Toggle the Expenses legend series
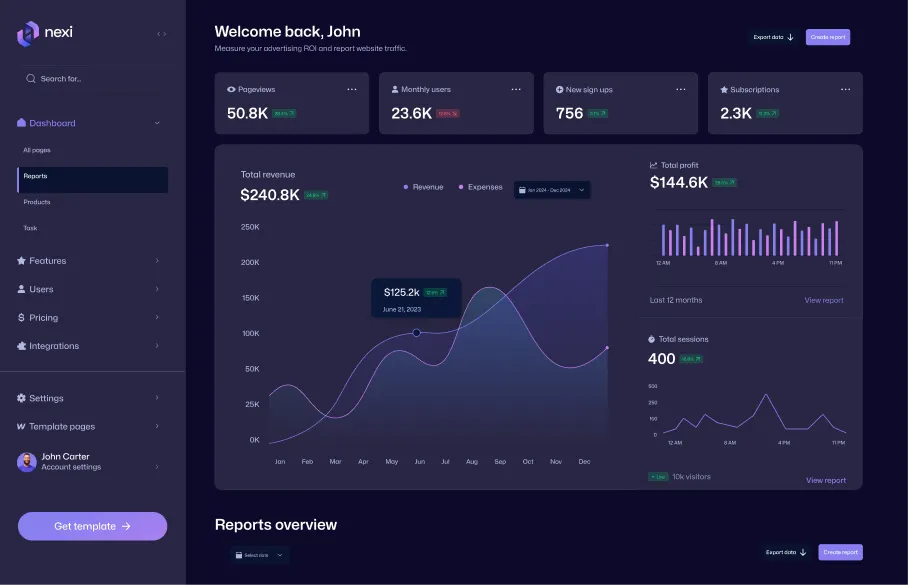Image resolution: width=908 pixels, height=585 pixels. (480, 187)
